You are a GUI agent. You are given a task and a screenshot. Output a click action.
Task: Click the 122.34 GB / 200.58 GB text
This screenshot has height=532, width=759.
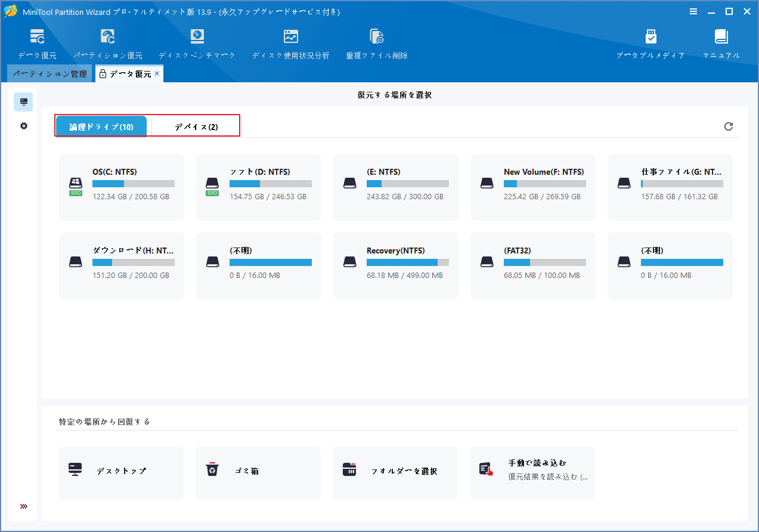click(x=131, y=196)
